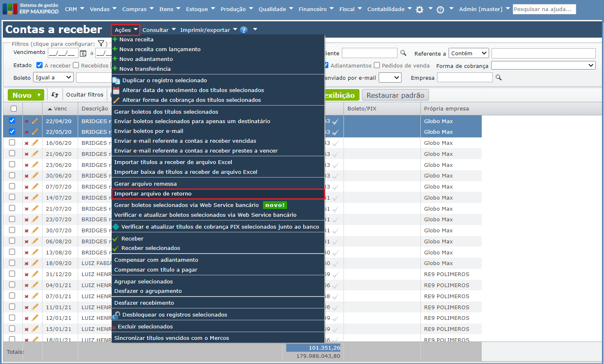Click the red delete X for 21/06/20 row

[27, 154]
